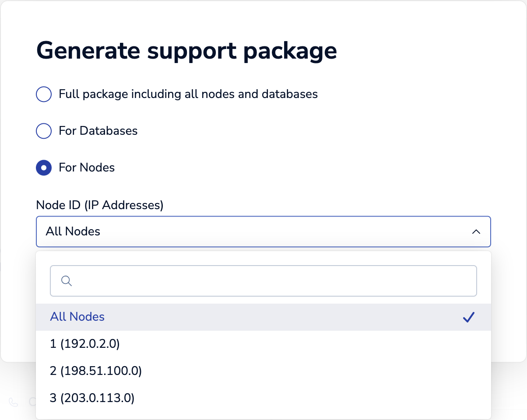This screenshot has width=527, height=420.
Task: Click the selected For Nodes radio button
Action: tap(44, 168)
